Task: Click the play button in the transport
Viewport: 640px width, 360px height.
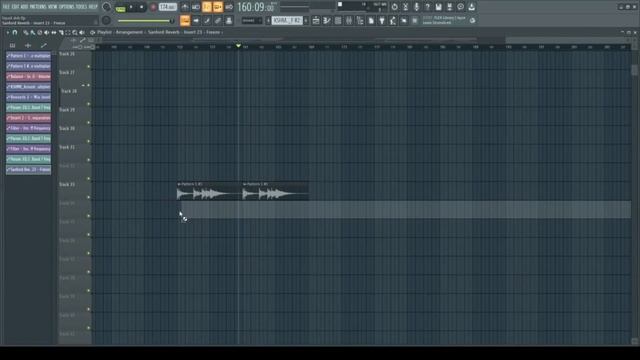Action: coord(131,7)
